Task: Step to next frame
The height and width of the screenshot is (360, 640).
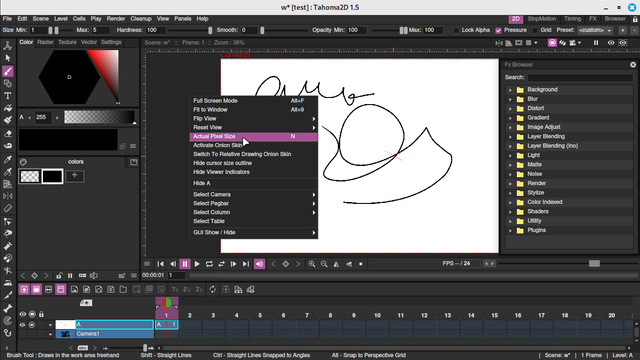Action: pos(233,264)
